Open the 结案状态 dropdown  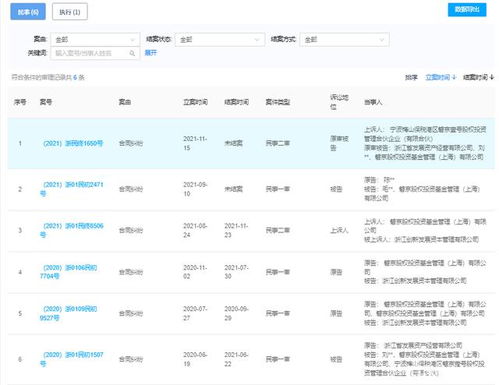(220, 40)
